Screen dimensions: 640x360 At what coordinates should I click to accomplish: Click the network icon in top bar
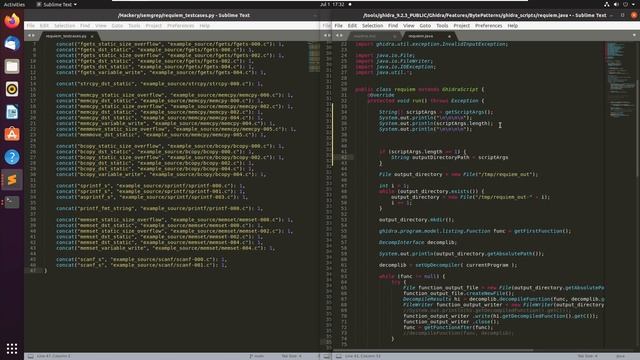click(607, 4)
